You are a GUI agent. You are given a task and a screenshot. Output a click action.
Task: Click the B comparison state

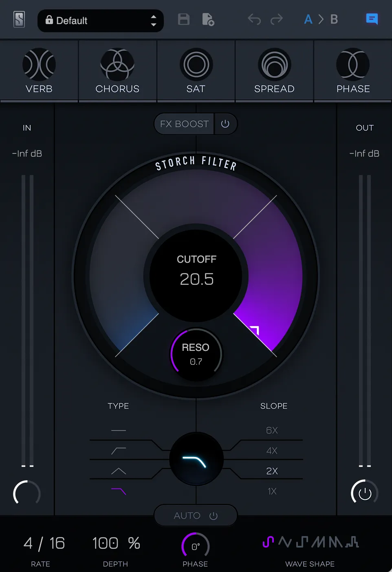point(334,19)
